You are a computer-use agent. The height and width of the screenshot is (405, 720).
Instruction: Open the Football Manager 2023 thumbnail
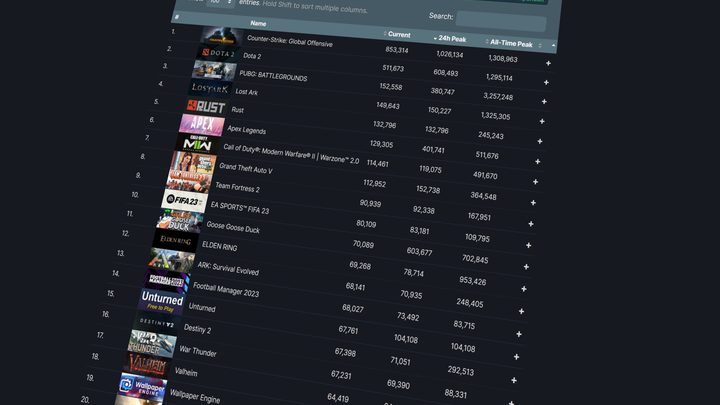tap(166, 281)
